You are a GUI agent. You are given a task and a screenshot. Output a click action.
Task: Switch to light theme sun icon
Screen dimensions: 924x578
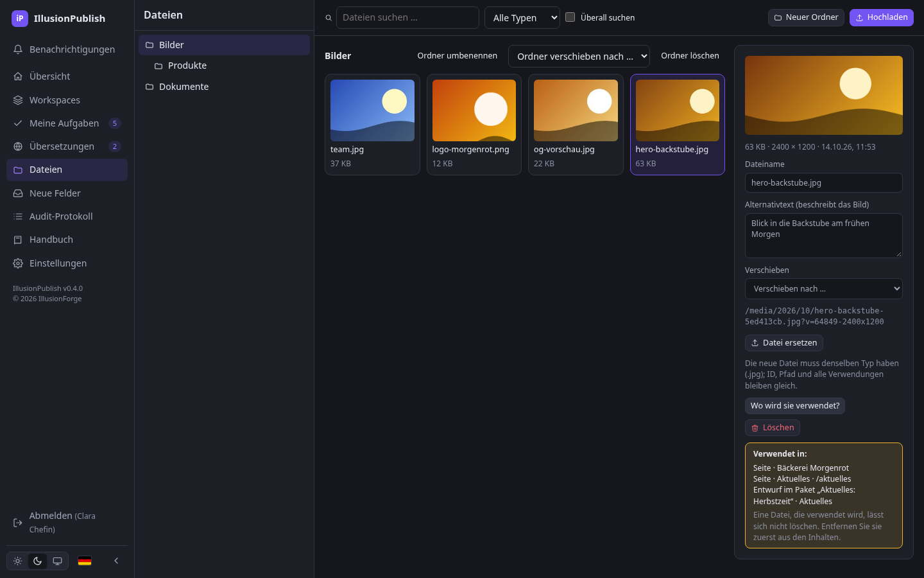[x=18, y=561]
